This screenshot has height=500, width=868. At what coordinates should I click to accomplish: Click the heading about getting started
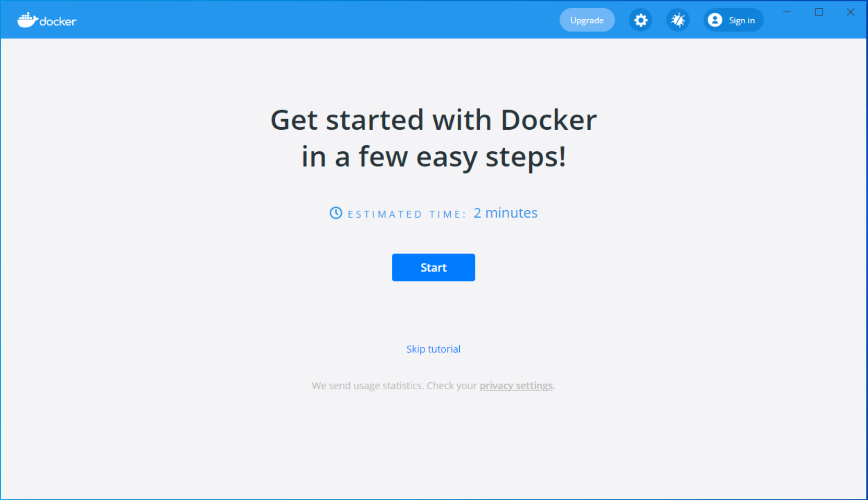tap(434, 138)
